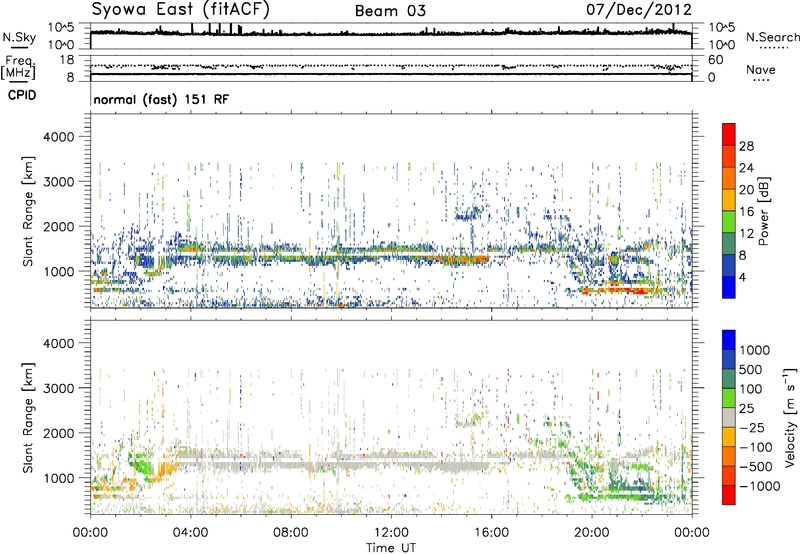Click the '4' label on the Power colorbar
The image size is (800, 554).
pyautogui.click(x=743, y=278)
